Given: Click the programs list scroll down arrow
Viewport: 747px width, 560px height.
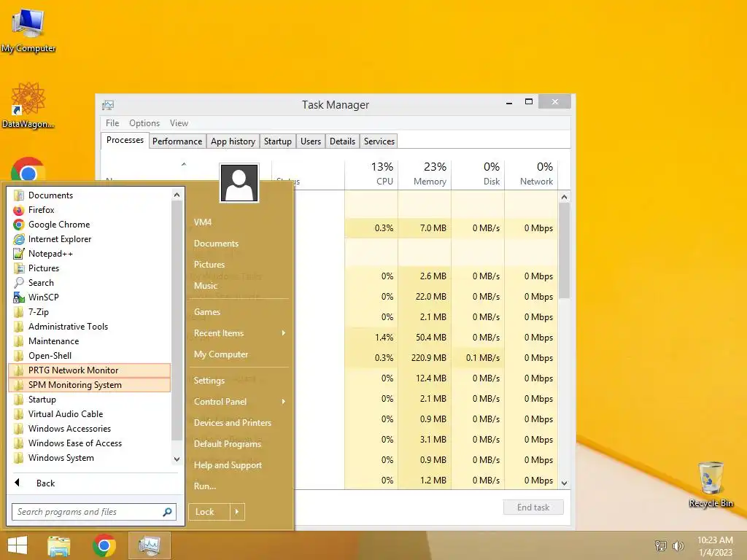Looking at the screenshot, I should tap(177, 459).
